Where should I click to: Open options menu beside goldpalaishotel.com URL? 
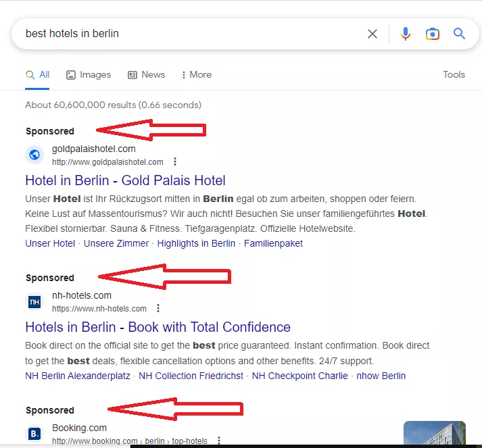175,161
